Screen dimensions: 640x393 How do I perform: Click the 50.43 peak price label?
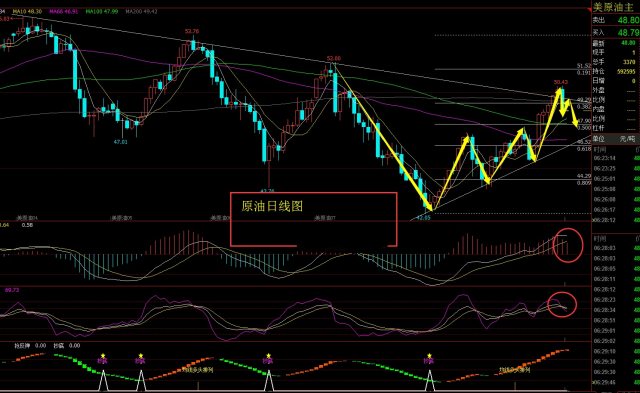click(560, 82)
